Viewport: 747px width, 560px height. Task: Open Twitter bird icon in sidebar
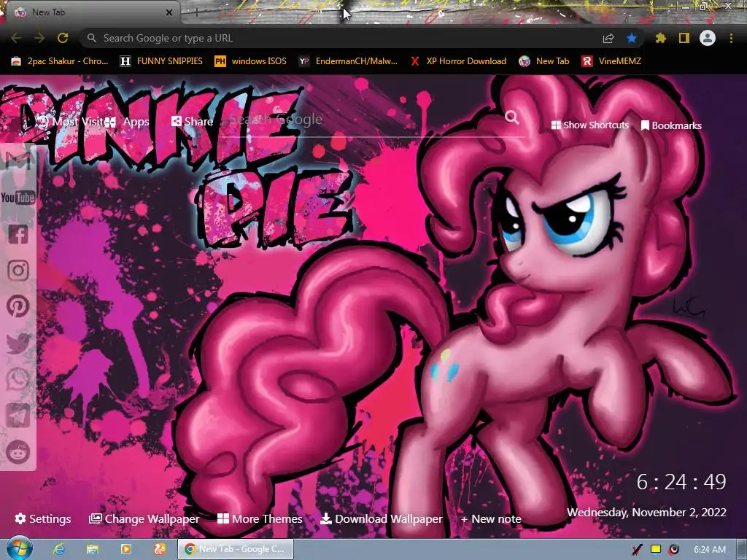click(18, 343)
